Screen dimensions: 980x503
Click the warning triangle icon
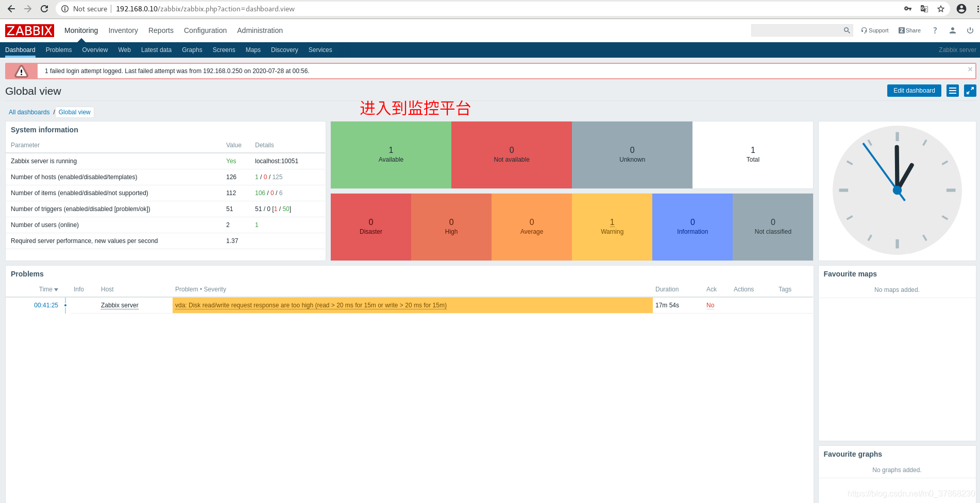click(x=21, y=71)
